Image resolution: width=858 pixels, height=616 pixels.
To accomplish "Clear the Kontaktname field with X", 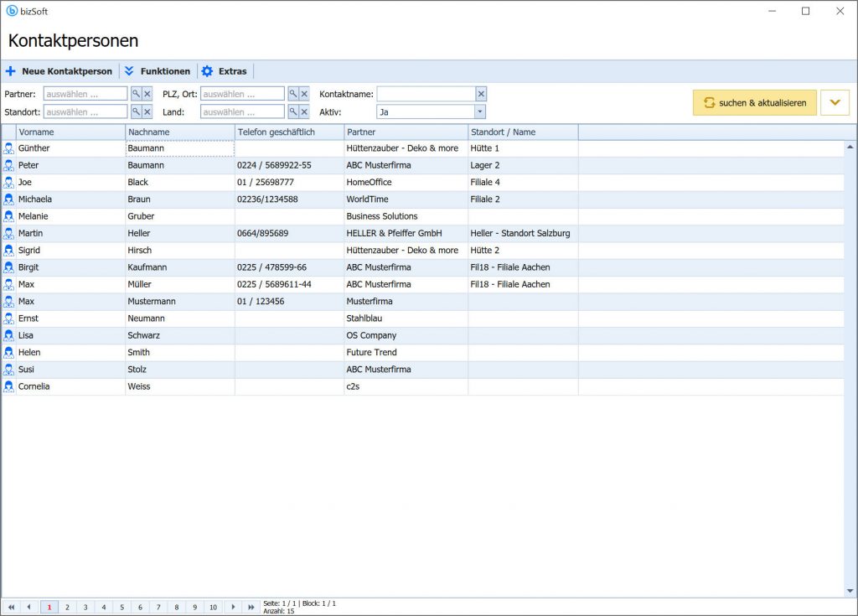I will 481,94.
